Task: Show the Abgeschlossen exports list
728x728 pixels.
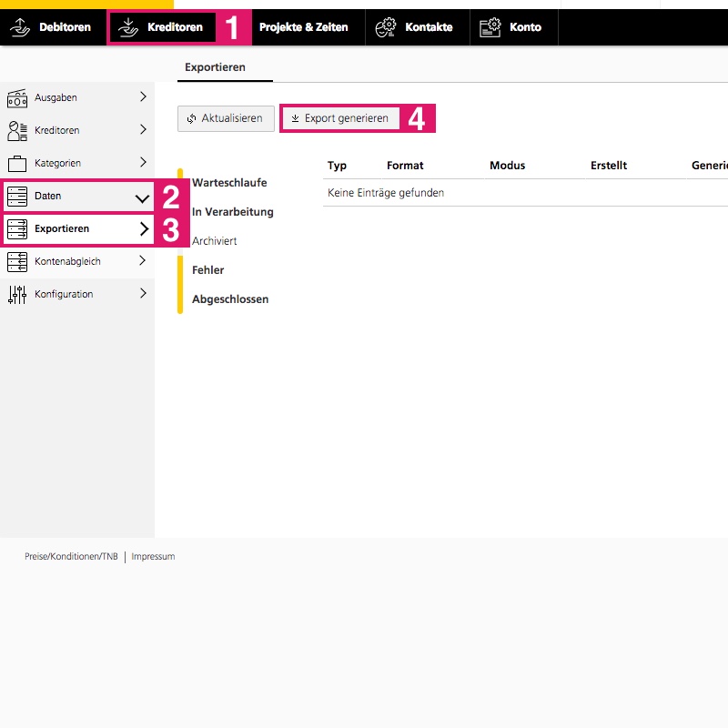Action: tap(230, 299)
